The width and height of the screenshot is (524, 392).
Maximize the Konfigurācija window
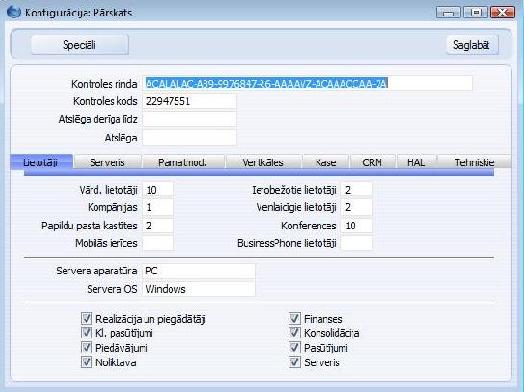tap(475, 12)
